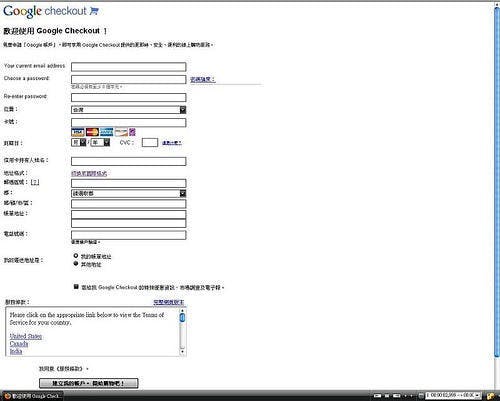The image size is (500, 401).
Task: Open the Canada terms of service link
Action: pyautogui.click(x=19, y=344)
